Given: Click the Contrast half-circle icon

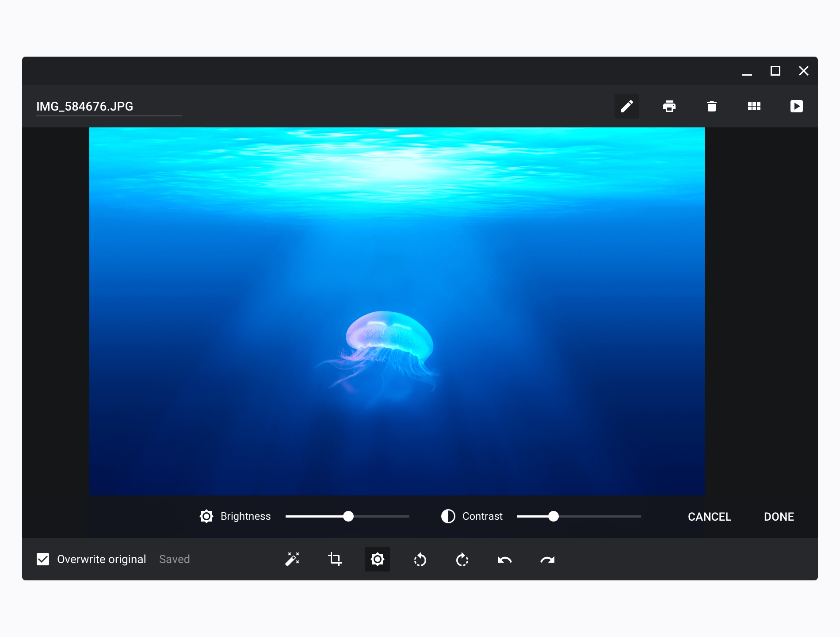Looking at the screenshot, I should pyautogui.click(x=448, y=516).
